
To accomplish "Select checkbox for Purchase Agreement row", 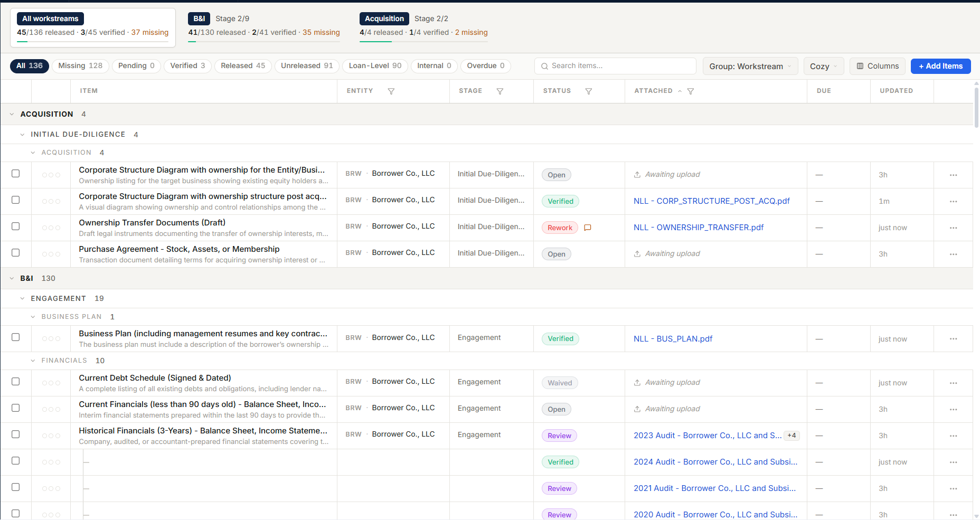I will 16,253.
